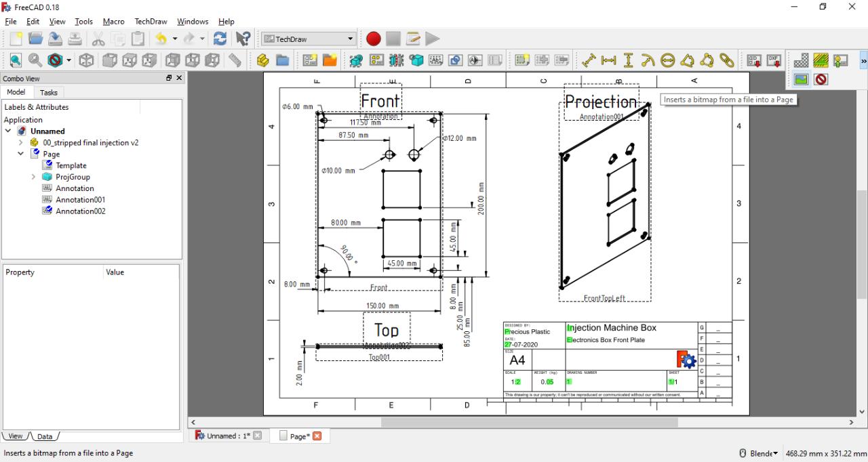This screenshot has height=462, width=868.
Task: Insert new page from template icon
Action: (x=330, y=61)
